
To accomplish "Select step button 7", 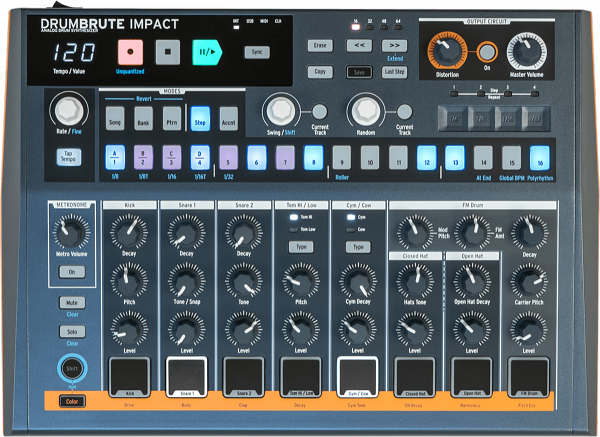I will click(x=285, y=157).
